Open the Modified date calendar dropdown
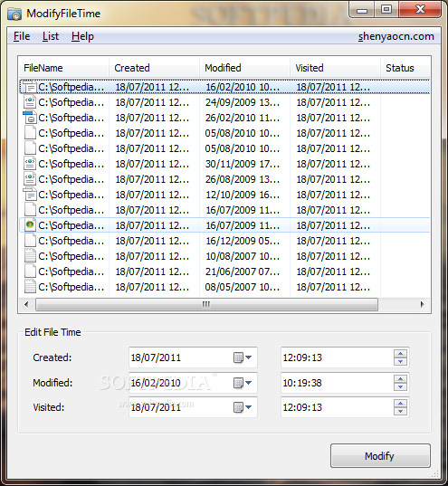 pos(243,383)
